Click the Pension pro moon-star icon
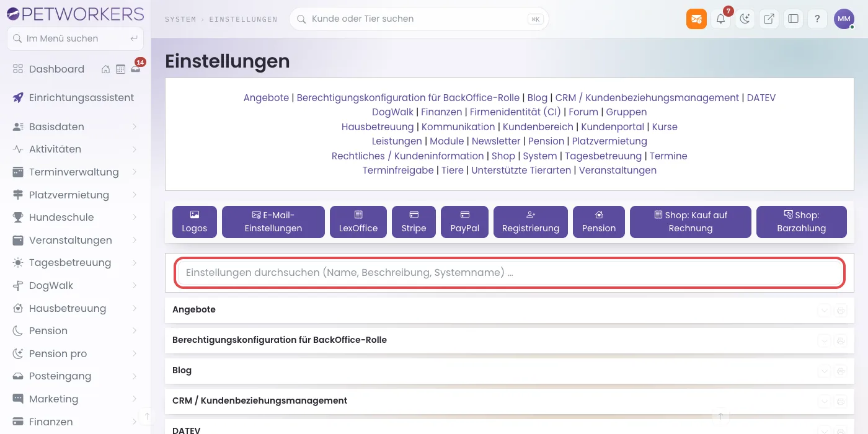 [x=18, y=354]
